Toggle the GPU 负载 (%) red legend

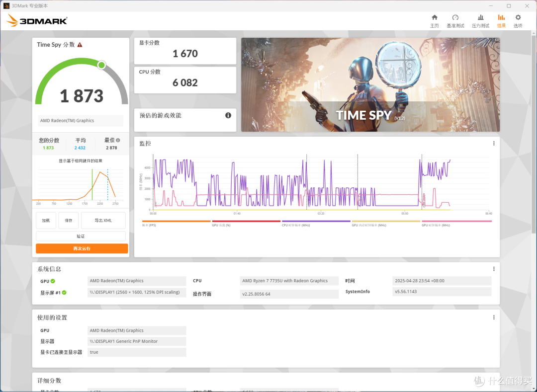tap(246, 224)
